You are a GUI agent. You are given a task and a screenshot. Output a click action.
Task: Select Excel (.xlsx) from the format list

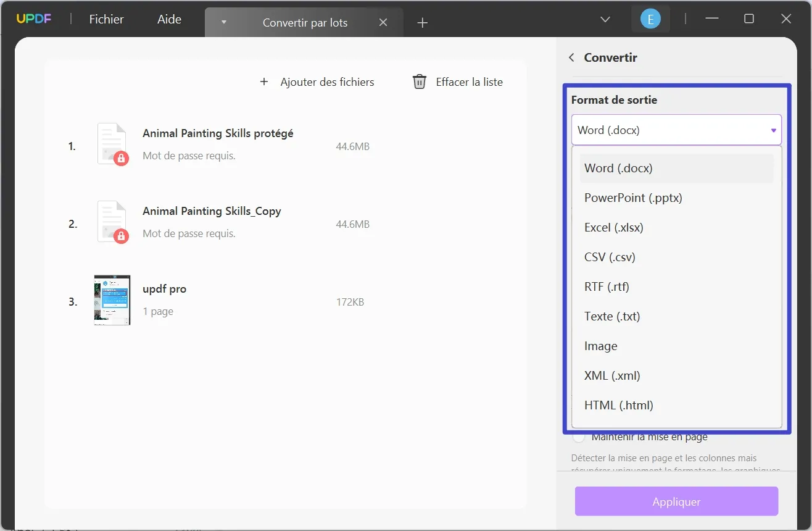point(614,227)
